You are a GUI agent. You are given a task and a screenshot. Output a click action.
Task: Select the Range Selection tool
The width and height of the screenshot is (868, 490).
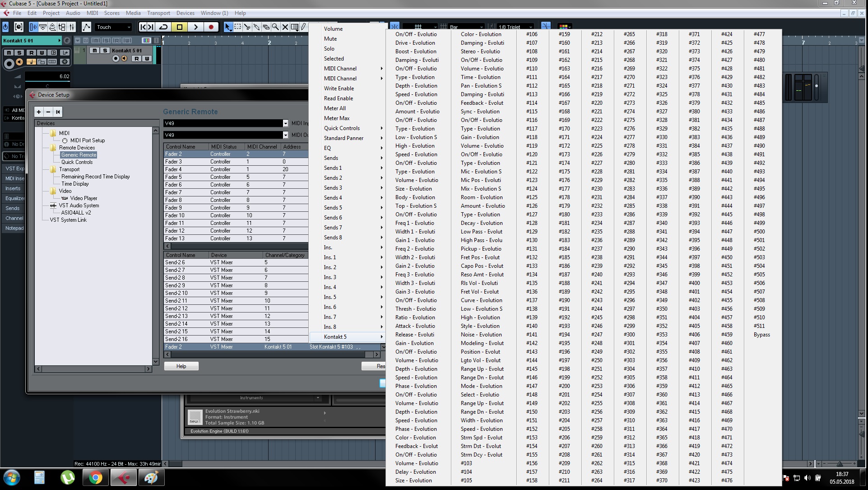point(237,27)
